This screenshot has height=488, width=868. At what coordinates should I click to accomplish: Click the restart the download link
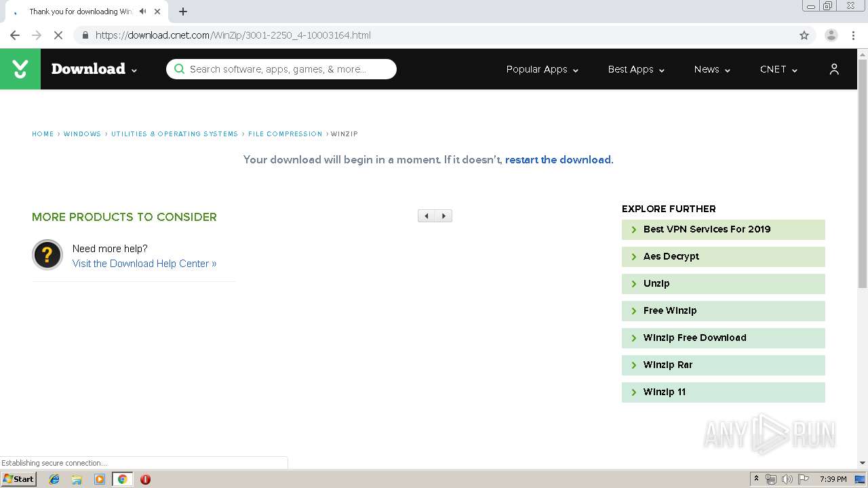tap(558, 160)
